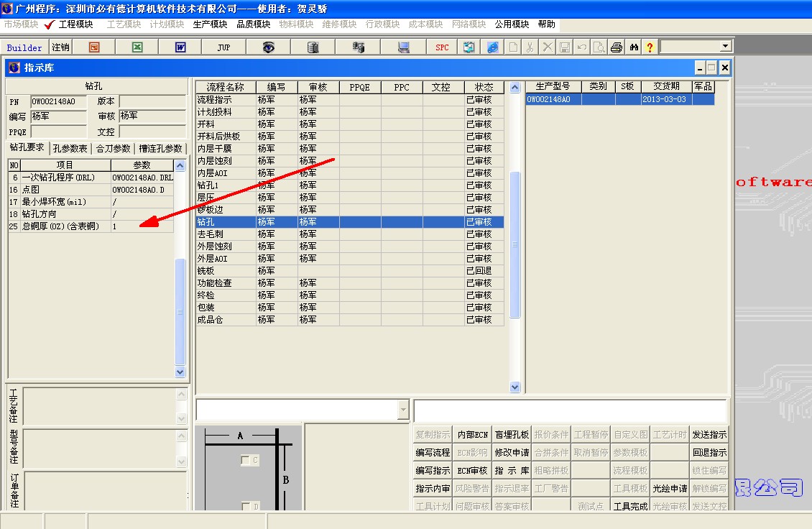
Task: Click the 内部ECN button
Action: click(x=472, y=435)
